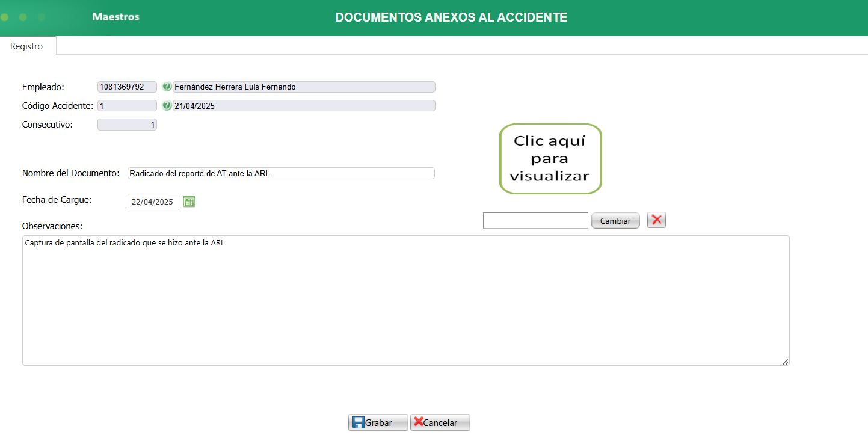
Task: Click the save diskette icon on Grabar
Action: pyautogui.click(x=357, y=422)
